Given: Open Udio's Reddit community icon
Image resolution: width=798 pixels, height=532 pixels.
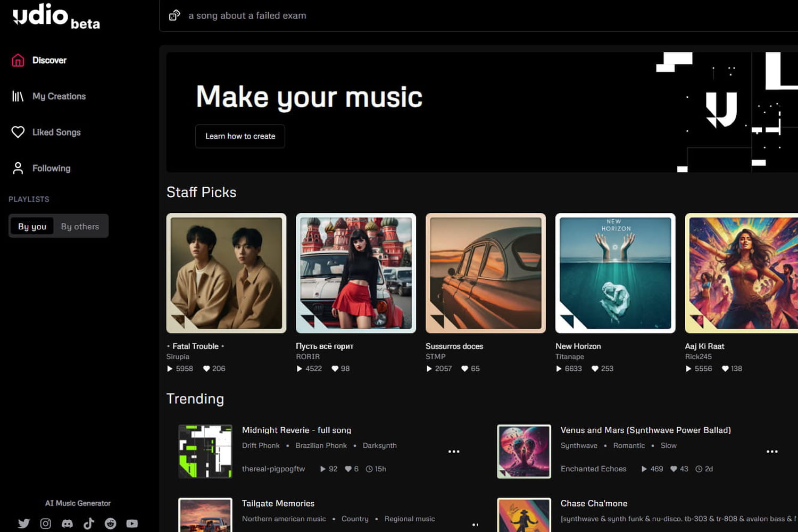Looking at the screenshot, I should 111,523.
